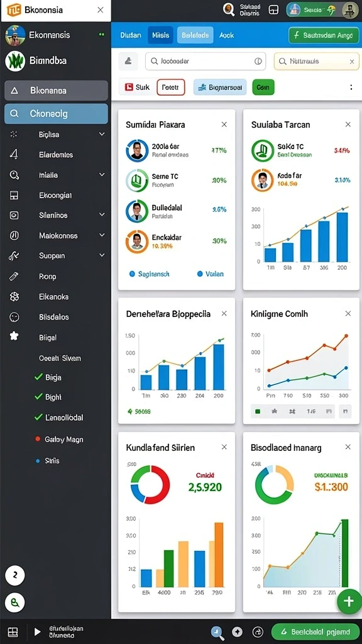Expand the Suopein sidebar section

point(102,255)
